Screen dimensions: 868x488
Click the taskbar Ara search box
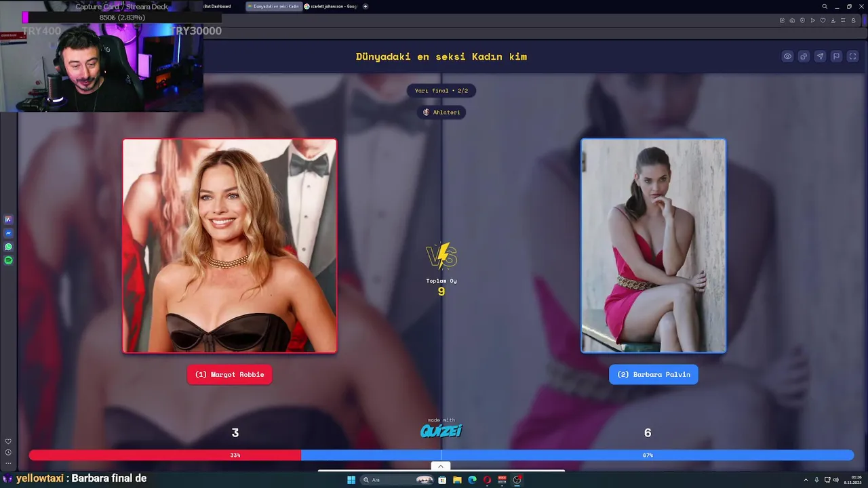pyautogui.click(x=397, y=480)
